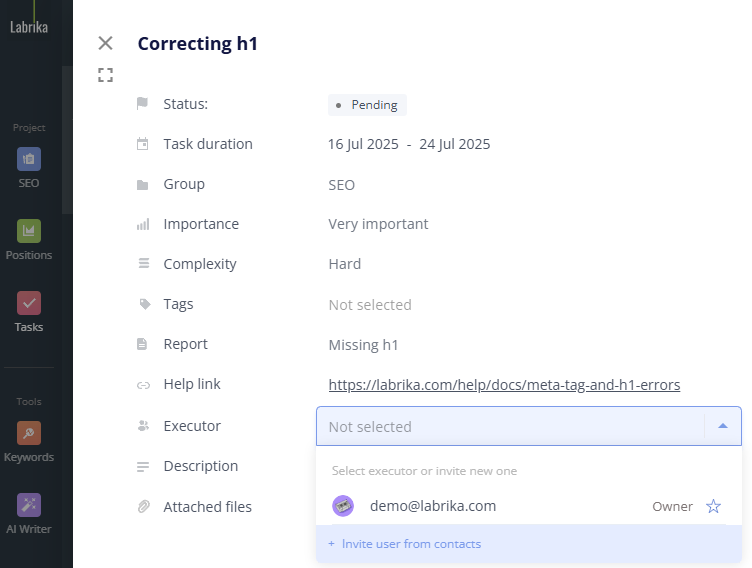752x568 pixels.
Task: Open the SEO section in sidebar
Action: click(x=28, y=167)
